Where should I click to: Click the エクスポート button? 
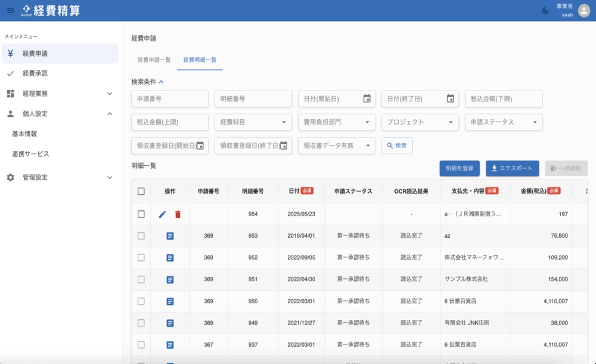click(512, 169)
